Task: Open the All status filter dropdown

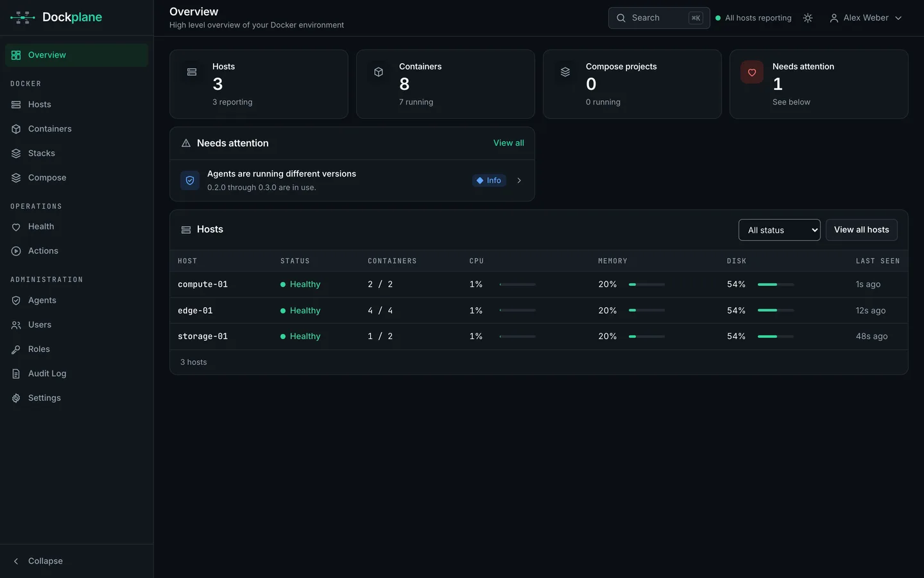Action: tap(780, 230)
